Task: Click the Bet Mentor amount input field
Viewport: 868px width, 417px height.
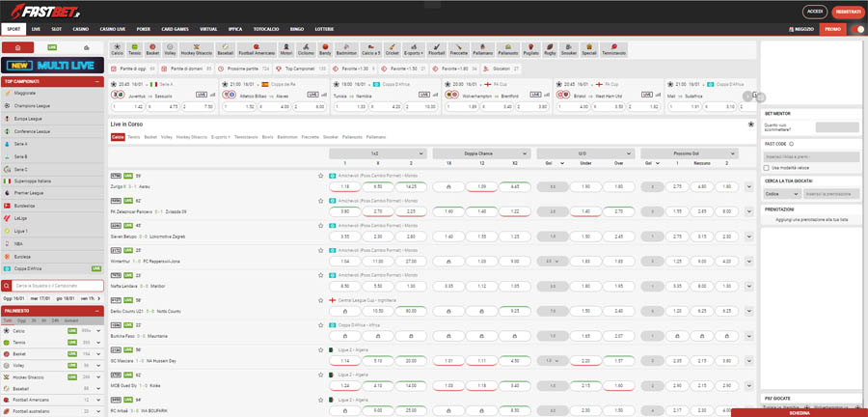Action: [837, 127]
